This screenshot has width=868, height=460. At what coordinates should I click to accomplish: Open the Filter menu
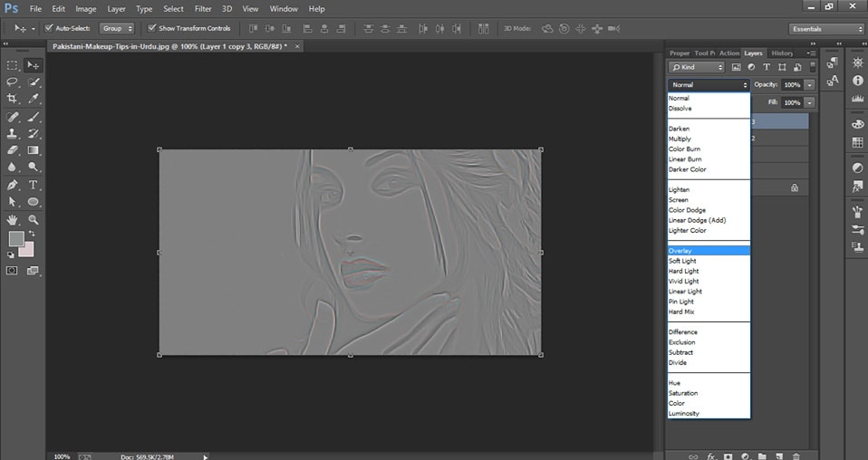click(203, 8)
